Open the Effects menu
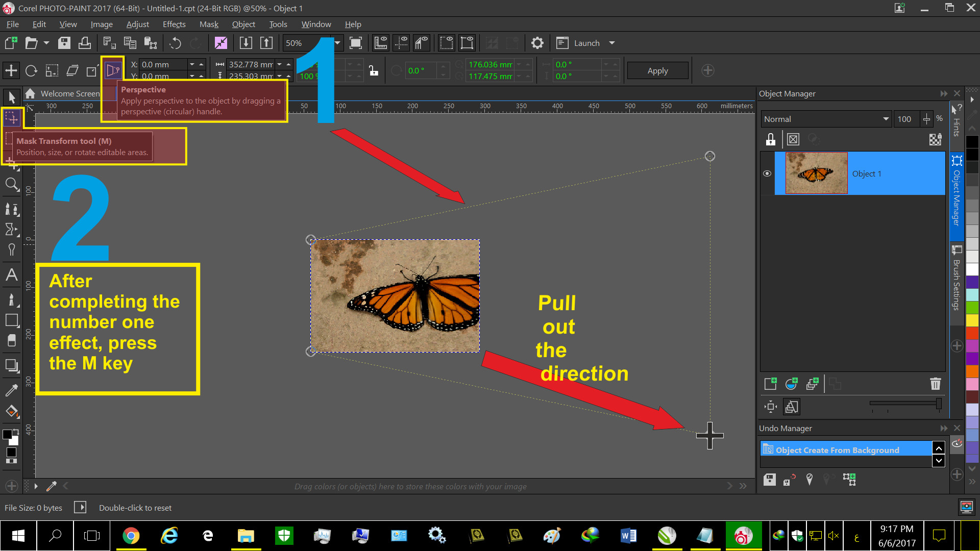Screen dimensions: 980x551 [x=173, y=24]
